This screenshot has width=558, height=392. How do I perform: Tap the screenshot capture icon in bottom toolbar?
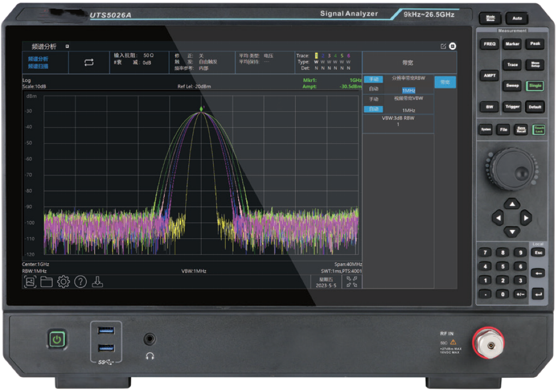click(x=30, y=282)
